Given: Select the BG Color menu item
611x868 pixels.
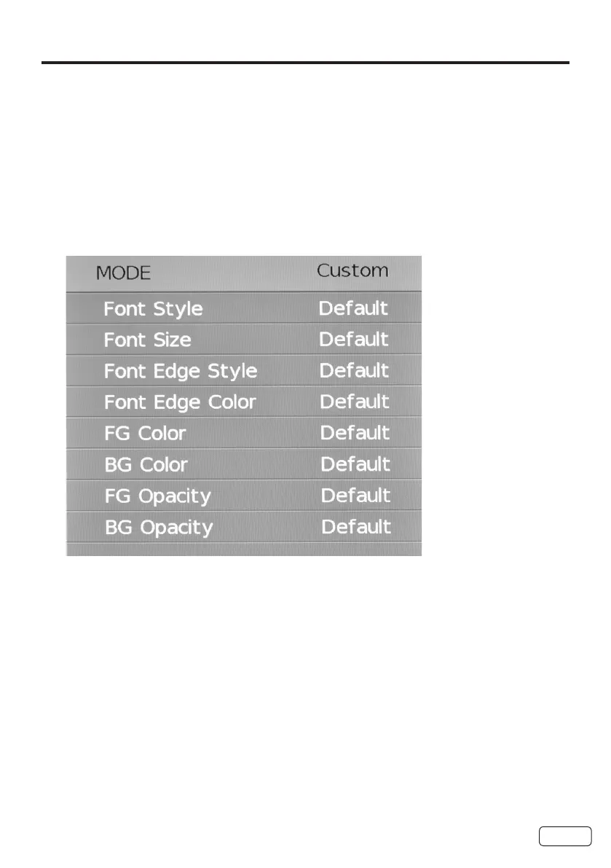Looking at the screenshot, I should click(146, 465).
